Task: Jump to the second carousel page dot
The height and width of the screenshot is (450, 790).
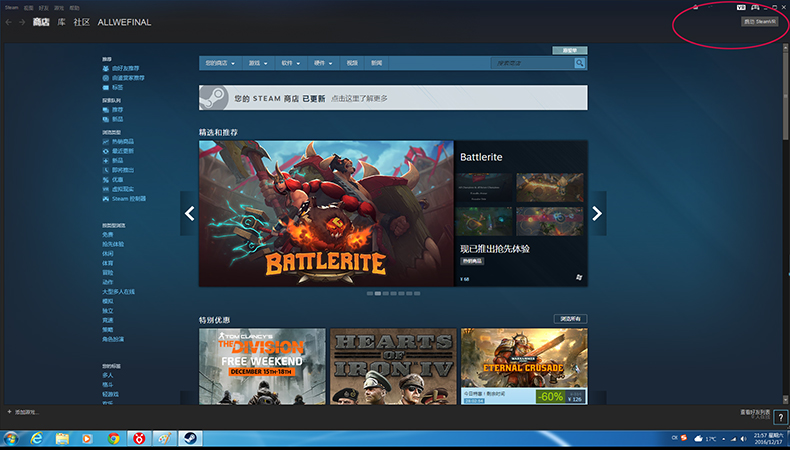Action: tap(378, 293)
